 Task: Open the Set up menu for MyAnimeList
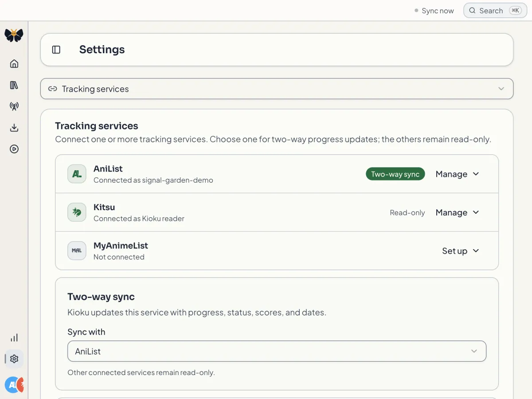coord(461,250)
